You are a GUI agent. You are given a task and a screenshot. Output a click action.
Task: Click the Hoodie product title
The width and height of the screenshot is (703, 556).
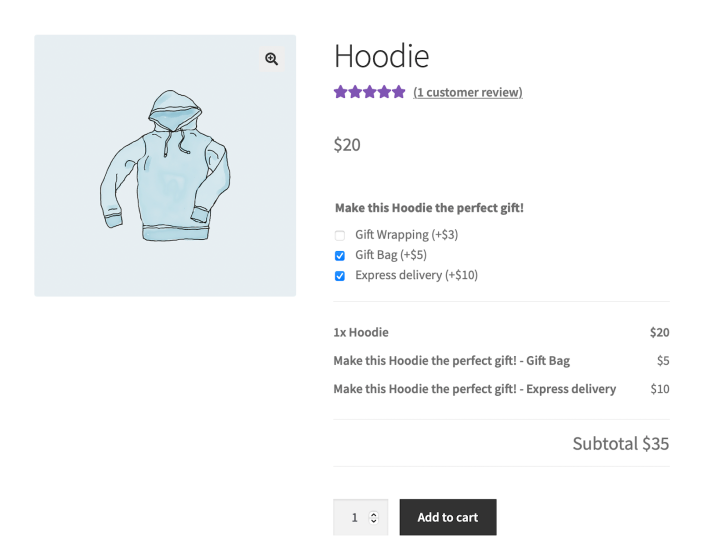pos(381,56)
